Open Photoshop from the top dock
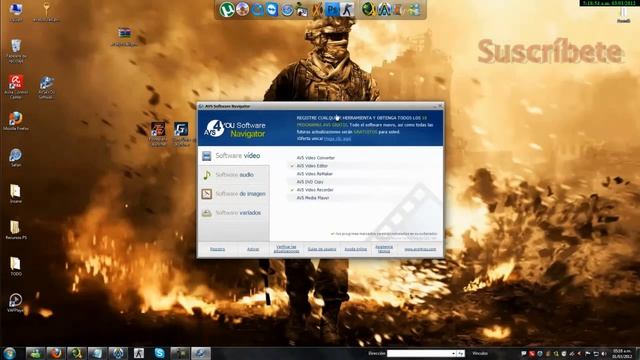Screen dimensions: 640x360 (x=332, y=9)
